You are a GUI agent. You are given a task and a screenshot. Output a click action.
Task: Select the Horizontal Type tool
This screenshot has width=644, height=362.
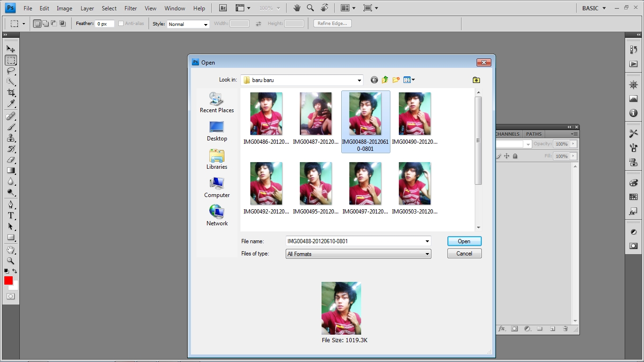click(11, 215)
